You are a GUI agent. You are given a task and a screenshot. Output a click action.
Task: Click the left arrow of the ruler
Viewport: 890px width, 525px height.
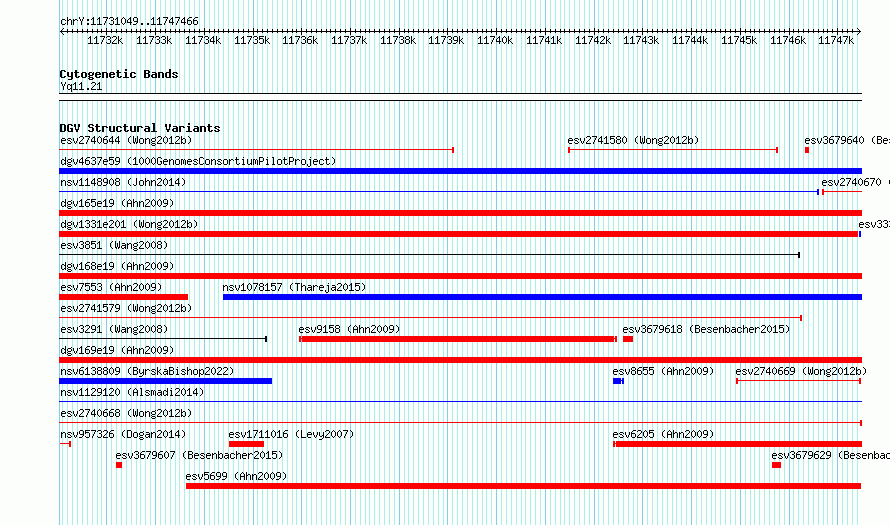click(x=62, y=32)
